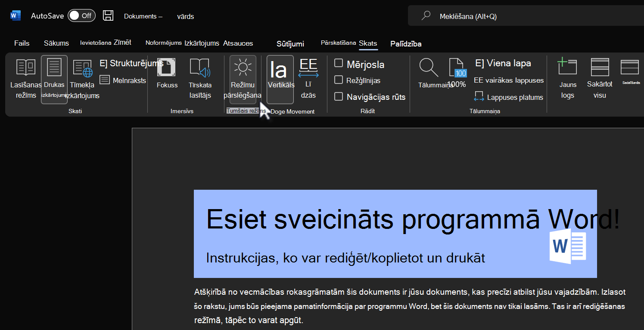Select the Skats ribbon tab

pyautogui.click(x=368, y=43)
